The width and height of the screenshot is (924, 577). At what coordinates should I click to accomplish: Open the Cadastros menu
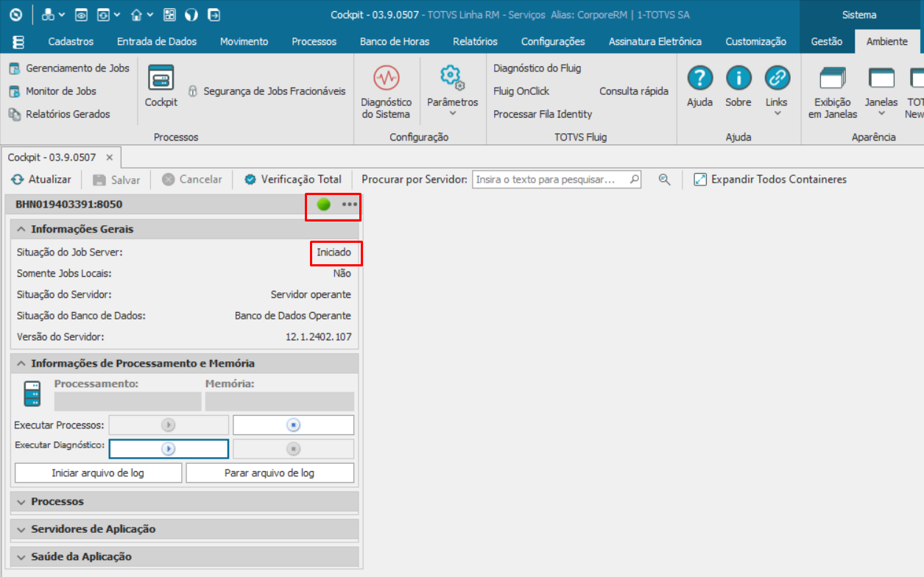tap(71, 41)
